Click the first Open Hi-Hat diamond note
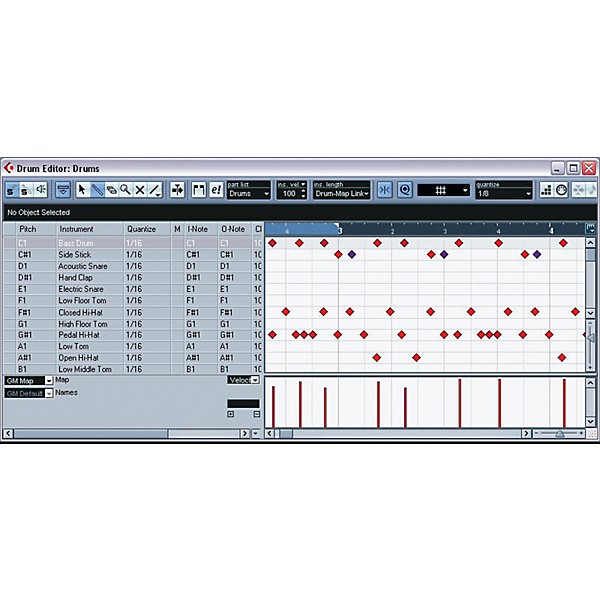This screenshot has width=600, height=600. coord(377,357)
